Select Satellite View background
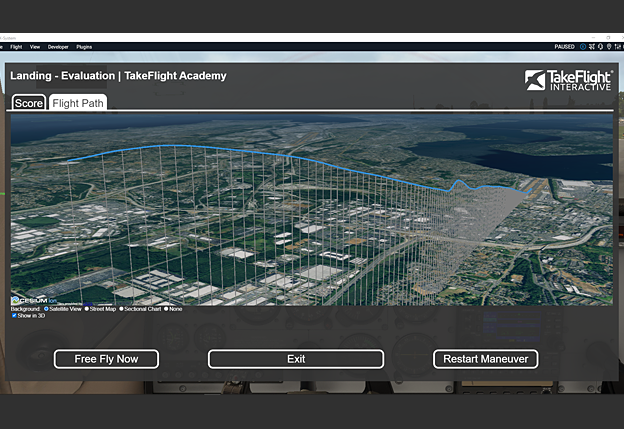 tap(46, 309)
